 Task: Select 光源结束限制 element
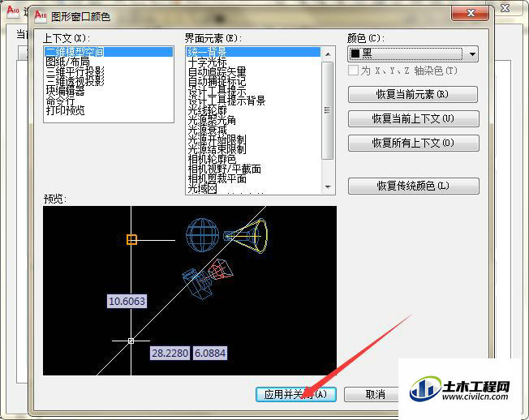pyautogui.click(x=217, y=149)
